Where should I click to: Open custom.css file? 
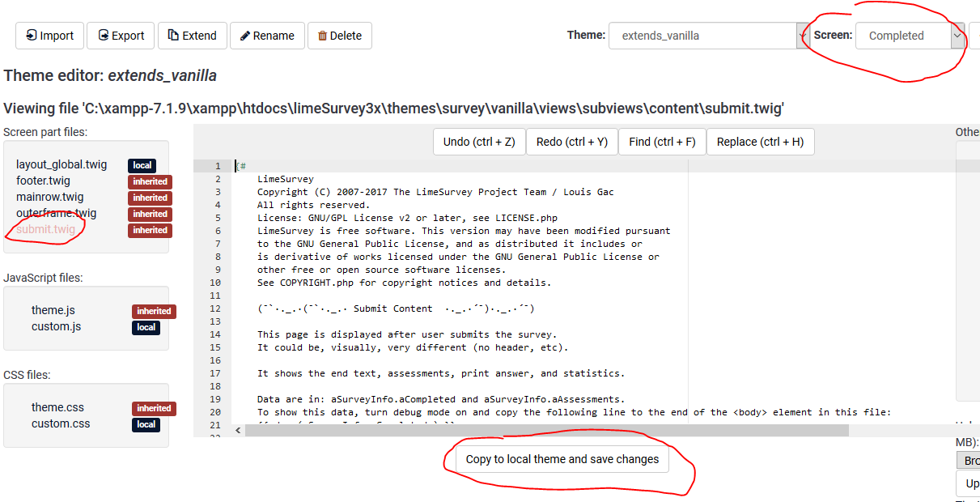(61, 423)
